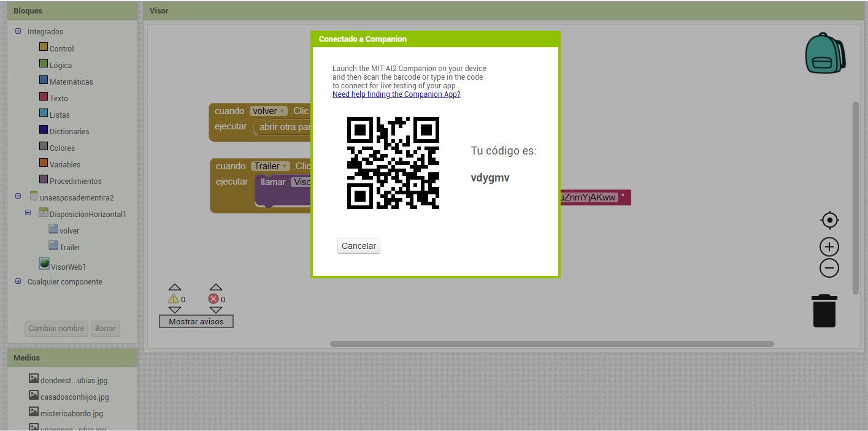The width and height of the screenshot is (868, 431).
Task: Click the trash can in the workspace
Action: pos(824,311)
